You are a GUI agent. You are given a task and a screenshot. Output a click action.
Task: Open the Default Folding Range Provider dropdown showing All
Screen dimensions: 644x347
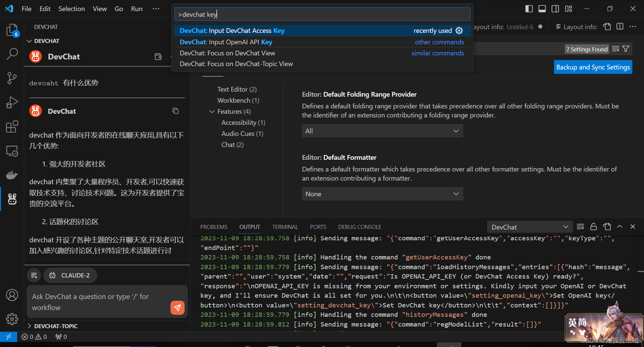(382, 131)
